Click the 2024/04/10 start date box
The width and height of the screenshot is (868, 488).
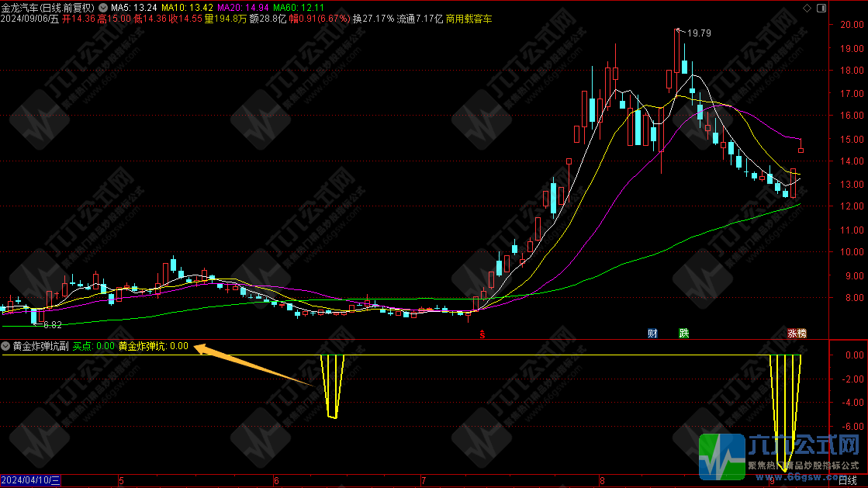click(31, 481)
